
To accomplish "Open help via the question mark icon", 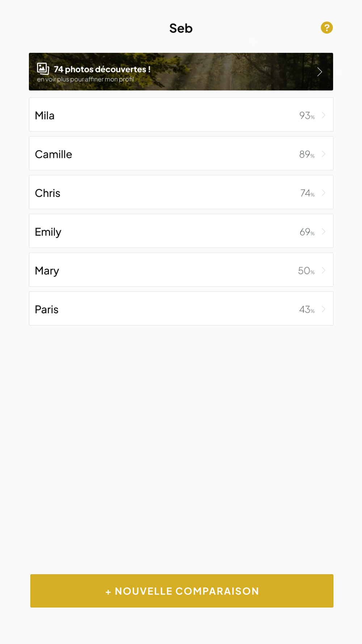I will click(327, 28).
